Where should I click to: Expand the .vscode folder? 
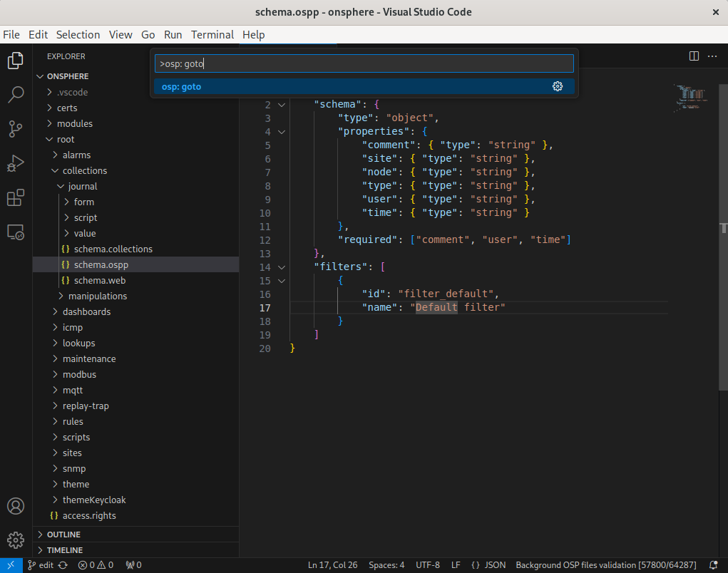point(136,93)
